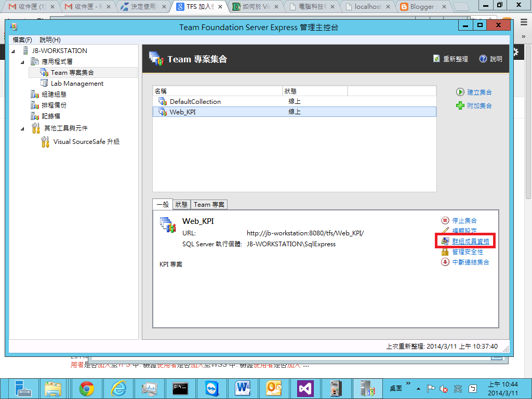Select Lab Management in the tree

tap(77, 83)
